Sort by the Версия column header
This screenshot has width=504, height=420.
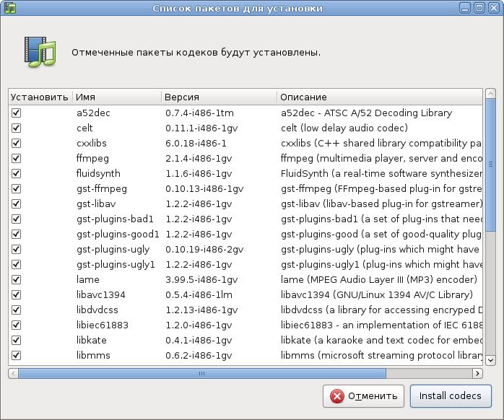coord(220,97)
